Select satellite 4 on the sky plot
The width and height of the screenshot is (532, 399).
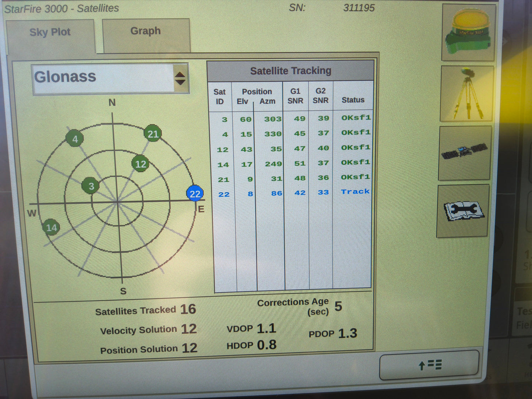click(x=75, y=139)
